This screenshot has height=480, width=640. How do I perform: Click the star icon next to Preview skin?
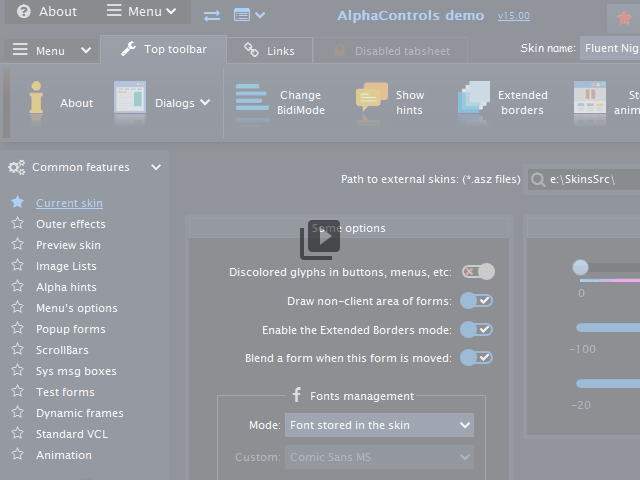pyautogui.click(x=18, y=244)
